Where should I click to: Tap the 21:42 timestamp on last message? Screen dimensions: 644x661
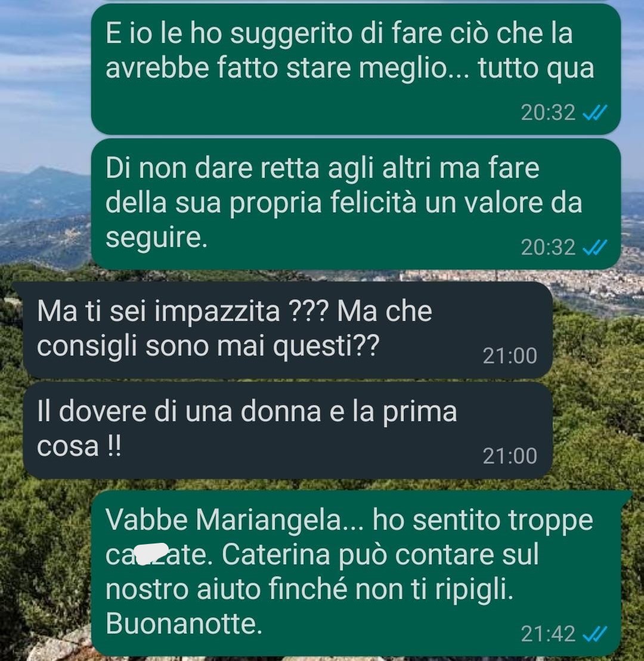click(x=548, y=634)
